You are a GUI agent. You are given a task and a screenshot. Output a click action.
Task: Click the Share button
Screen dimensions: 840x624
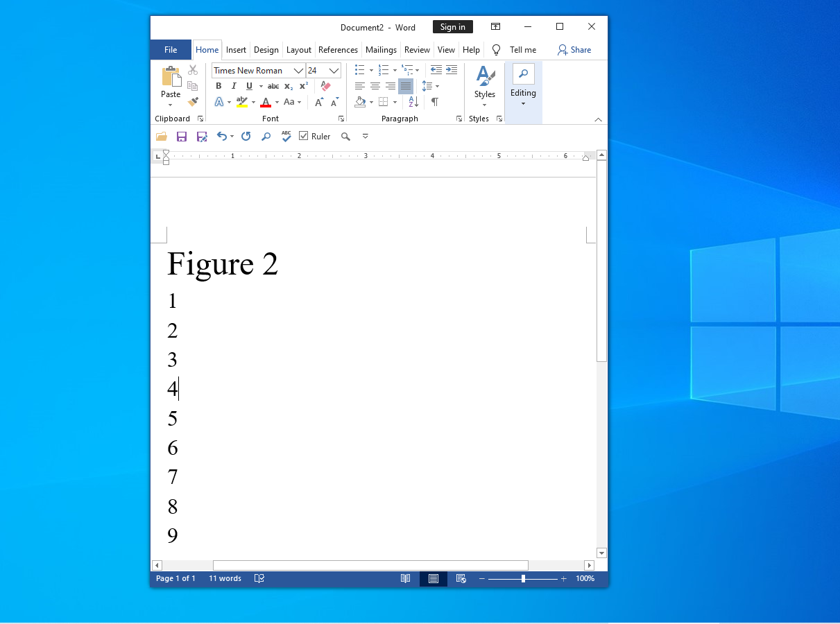(574, 50)
